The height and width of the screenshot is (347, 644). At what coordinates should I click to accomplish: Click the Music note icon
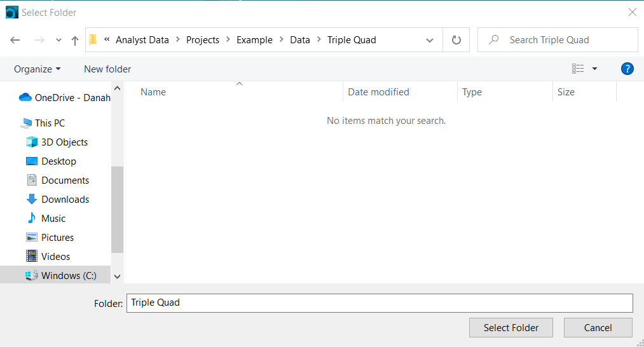pos(32,217)
